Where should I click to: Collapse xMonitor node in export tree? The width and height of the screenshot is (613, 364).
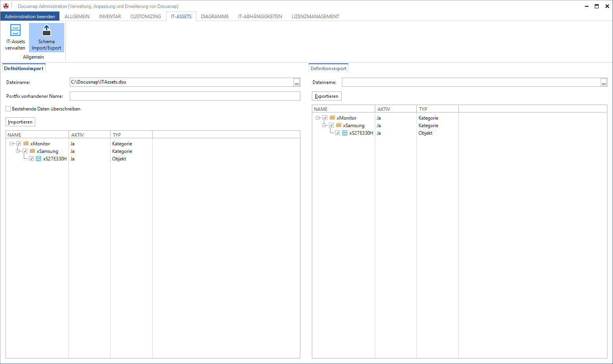point(318,118)
